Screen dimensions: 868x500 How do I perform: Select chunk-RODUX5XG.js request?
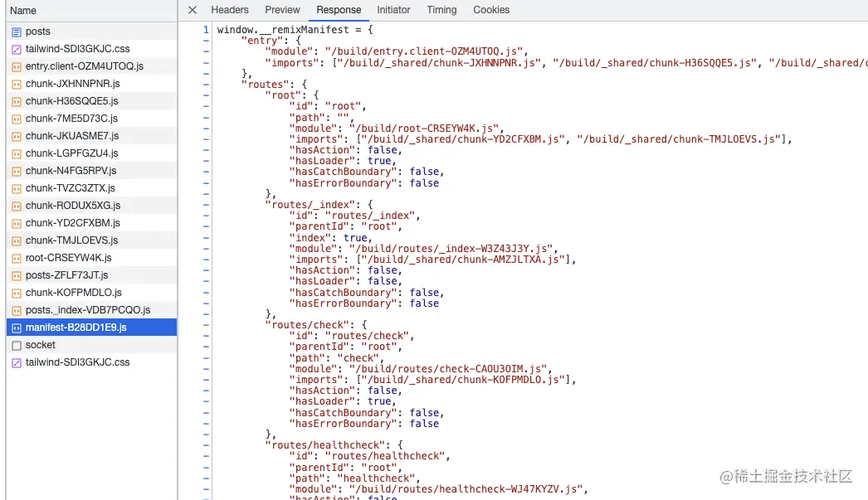(92, 206)
